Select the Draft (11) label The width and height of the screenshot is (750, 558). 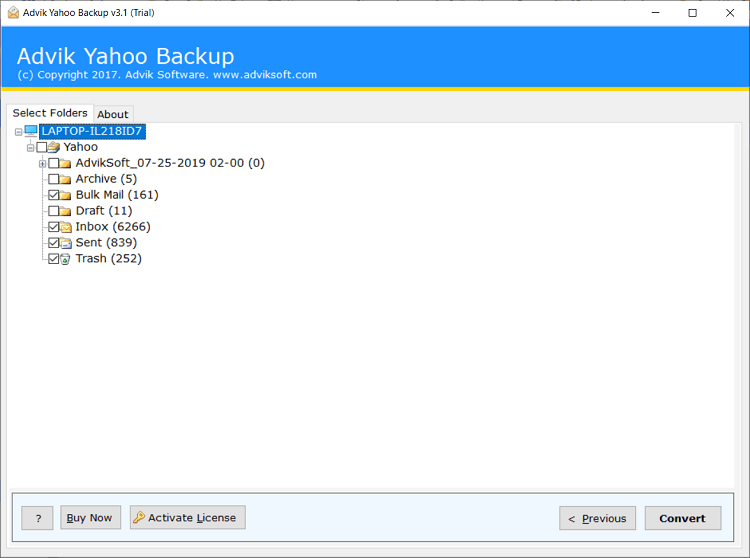(x=104, y=211)
